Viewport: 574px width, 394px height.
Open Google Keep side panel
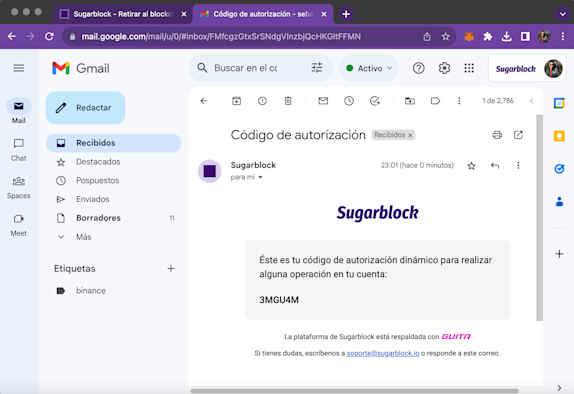559,136
